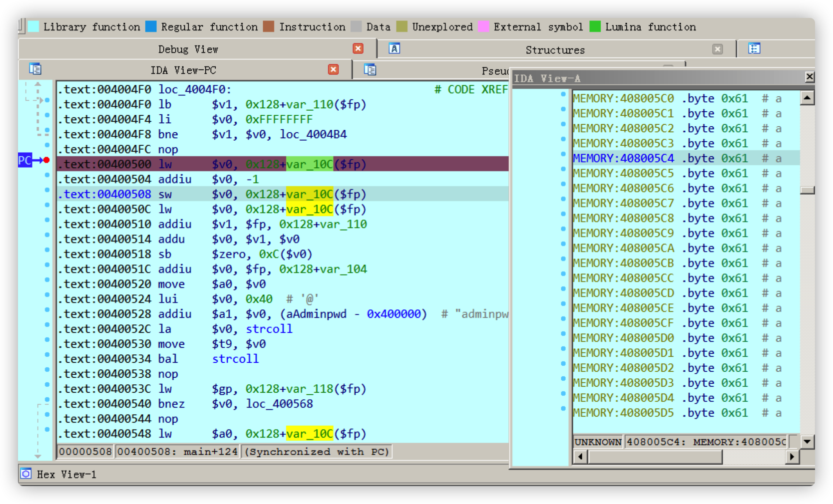This screenshot has height=504, width=833.
Task: Click the Pseudocode tab icon
Action: [x=370, y=69]
